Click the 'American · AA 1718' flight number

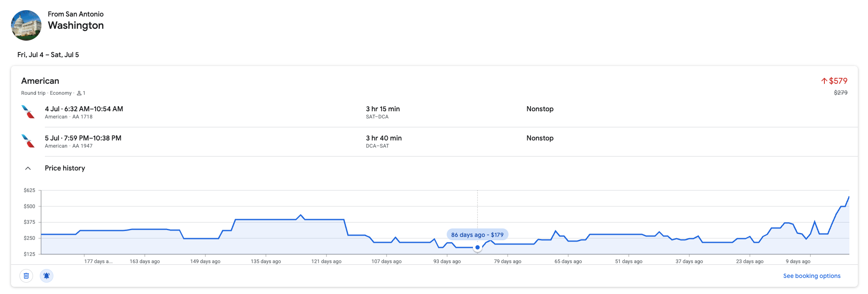(x=69, y=117)
